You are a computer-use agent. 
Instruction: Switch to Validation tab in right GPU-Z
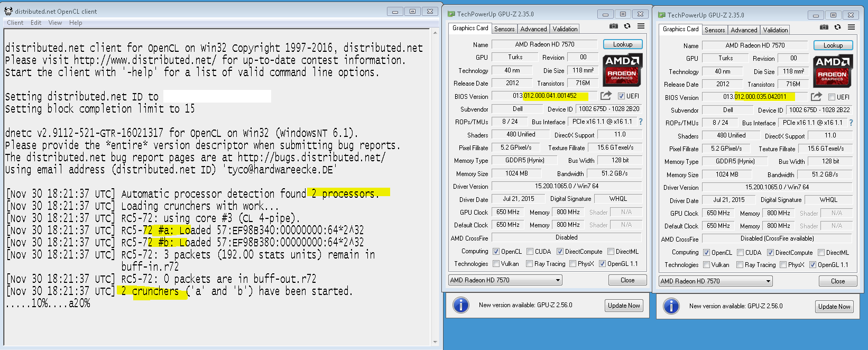pyautogui.click(x=775, y=30)
